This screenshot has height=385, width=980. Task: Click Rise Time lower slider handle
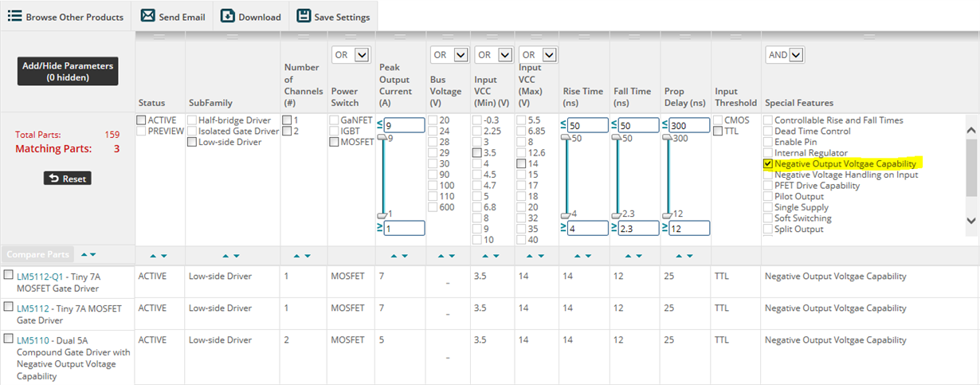[564, 214]
